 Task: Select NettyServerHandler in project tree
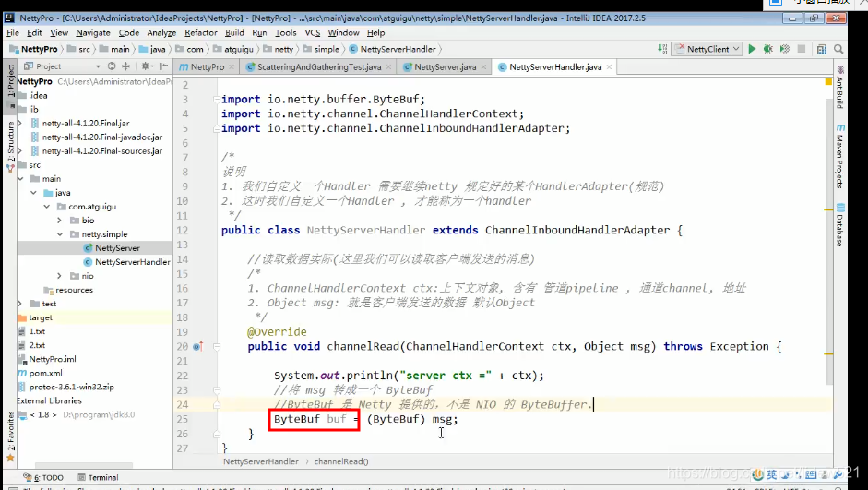(x=133, y=262)
